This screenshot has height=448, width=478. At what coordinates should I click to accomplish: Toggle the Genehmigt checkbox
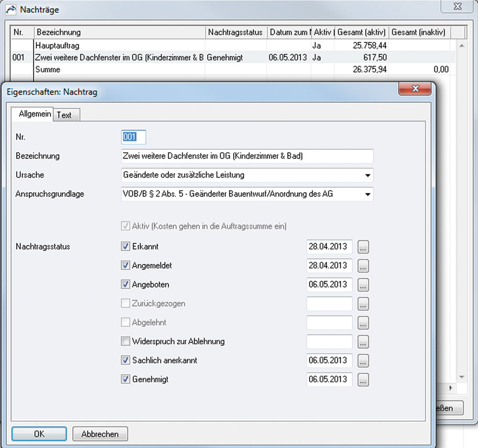pos(126,379)
